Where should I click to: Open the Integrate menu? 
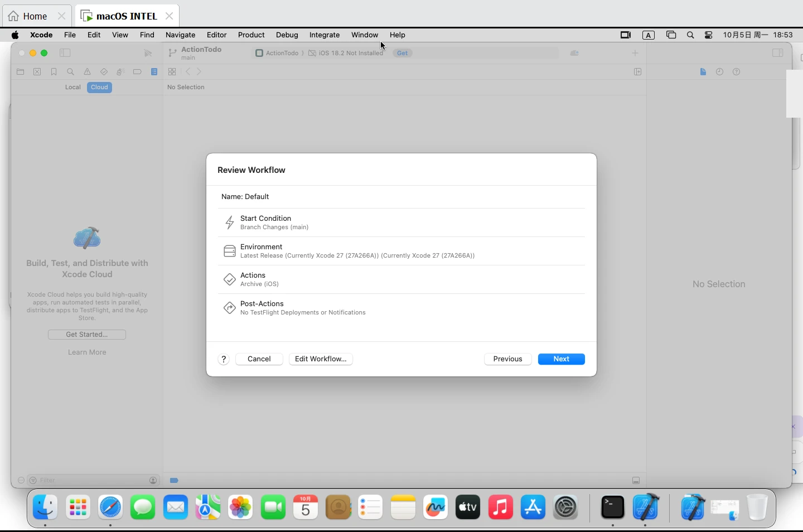tap(325, 35)
